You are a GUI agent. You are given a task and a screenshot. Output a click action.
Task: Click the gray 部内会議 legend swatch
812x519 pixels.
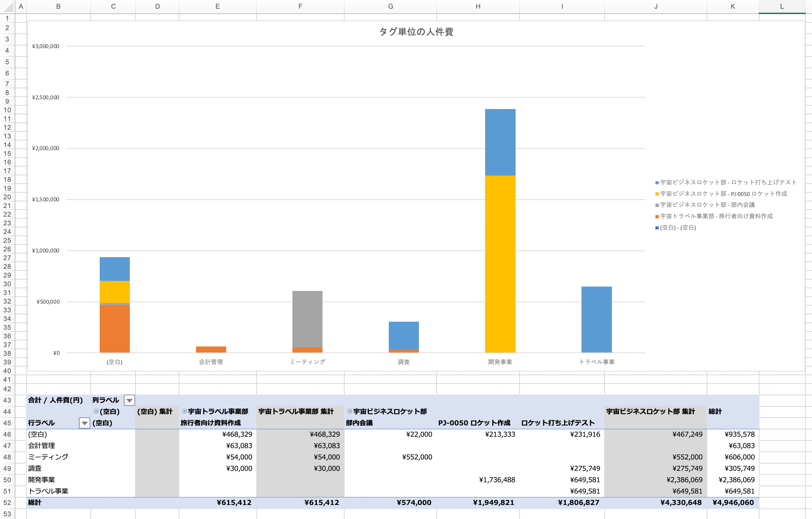[657, 205]
